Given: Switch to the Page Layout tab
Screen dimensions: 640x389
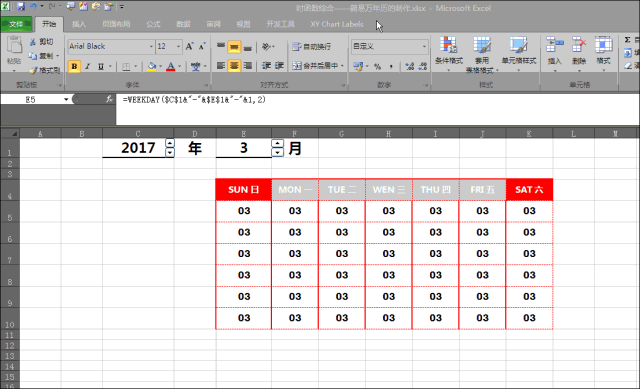Looking at the screenshot, I should [x=116, y=24].
